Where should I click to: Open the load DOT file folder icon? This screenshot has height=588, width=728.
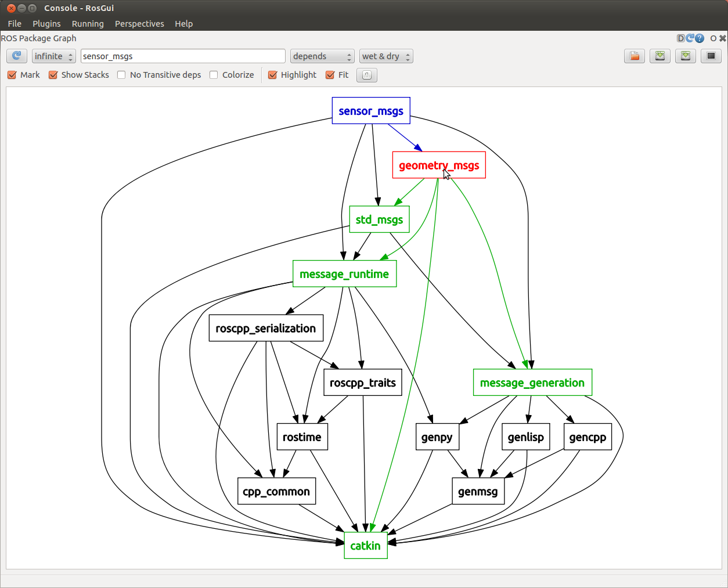(635, 56)
